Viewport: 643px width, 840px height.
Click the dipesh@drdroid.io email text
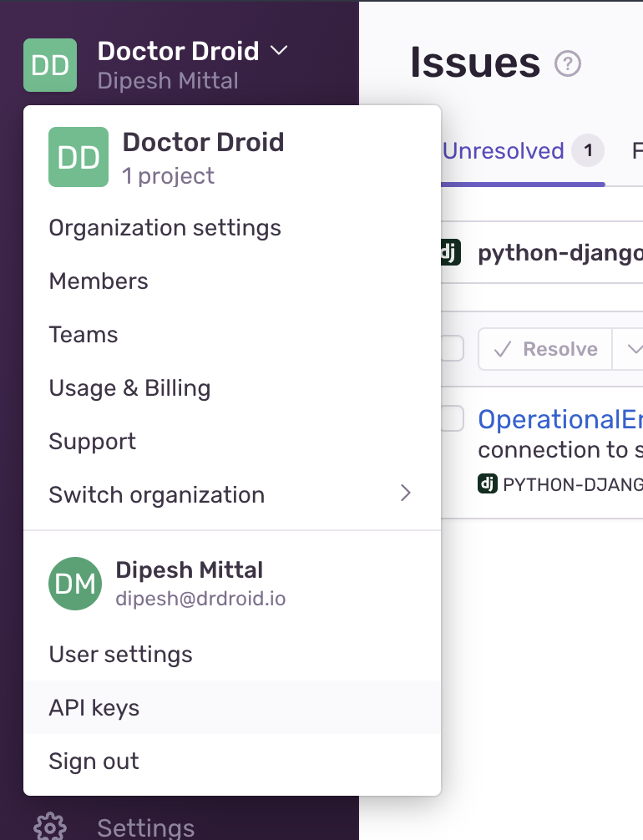(200, 599)
